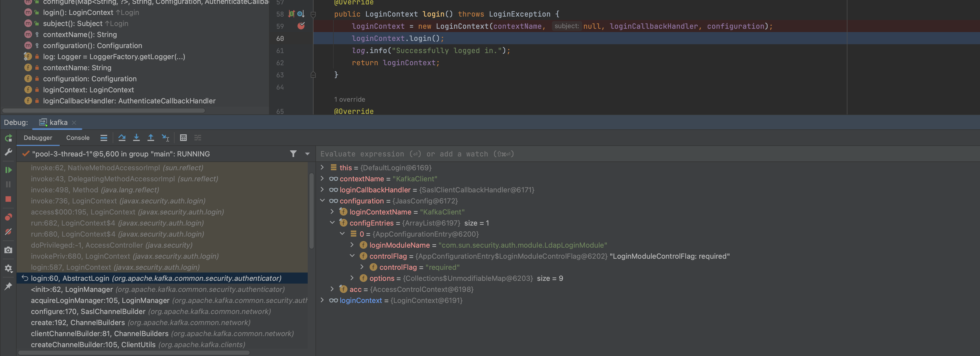Screen dimensions: 980x356
Task: Switch to the Debugger tab
Action: 38,138
